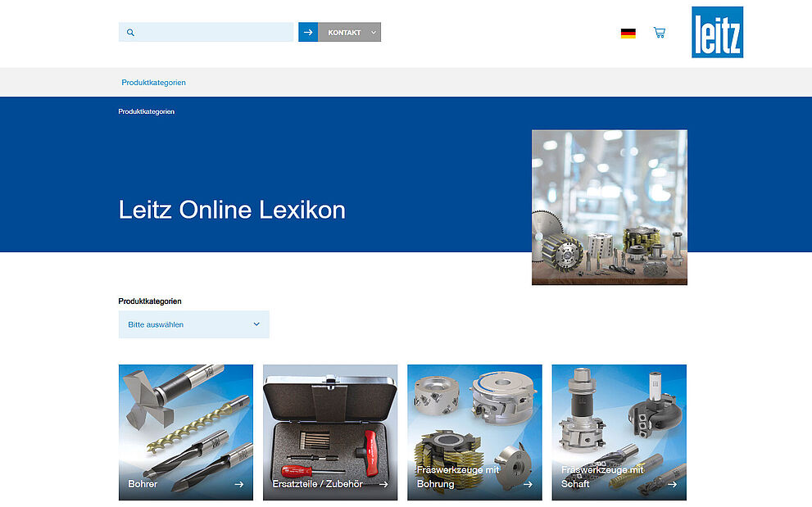Open the Bitte auswählen category dropdown
812x507 pixels.
(x=193, y=324)
